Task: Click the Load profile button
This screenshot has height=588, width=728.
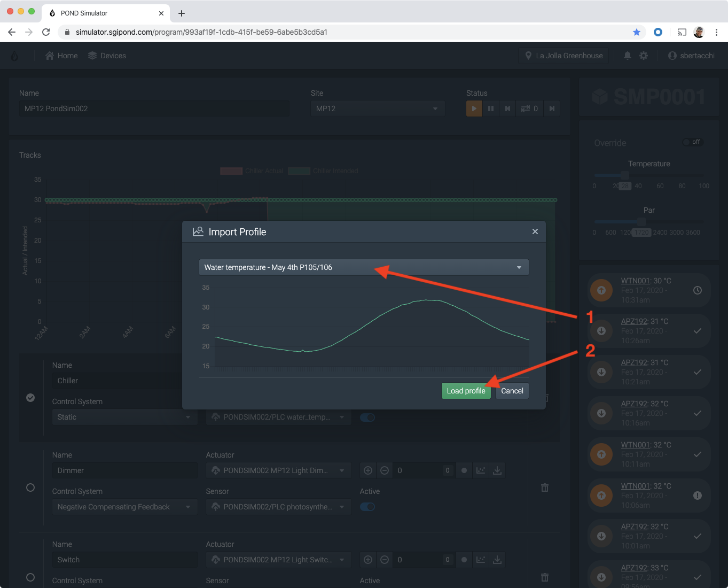Action: (466, 391)
